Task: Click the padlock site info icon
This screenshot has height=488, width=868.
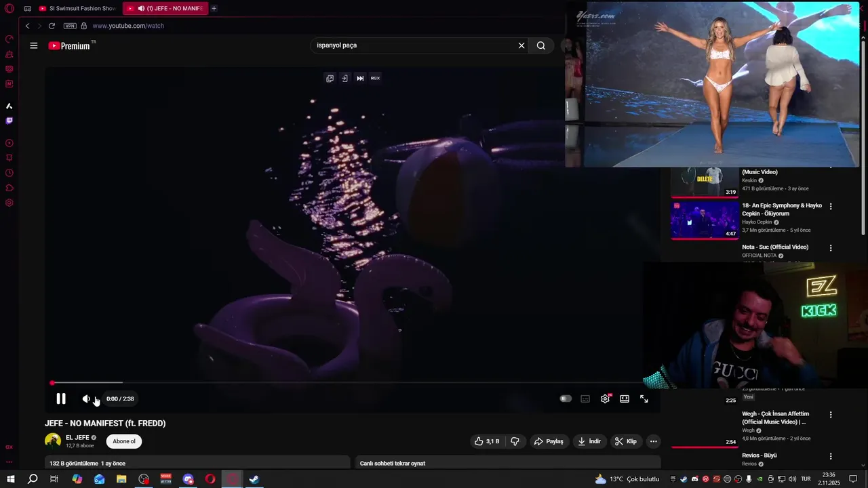Action: tap(84, 26)
